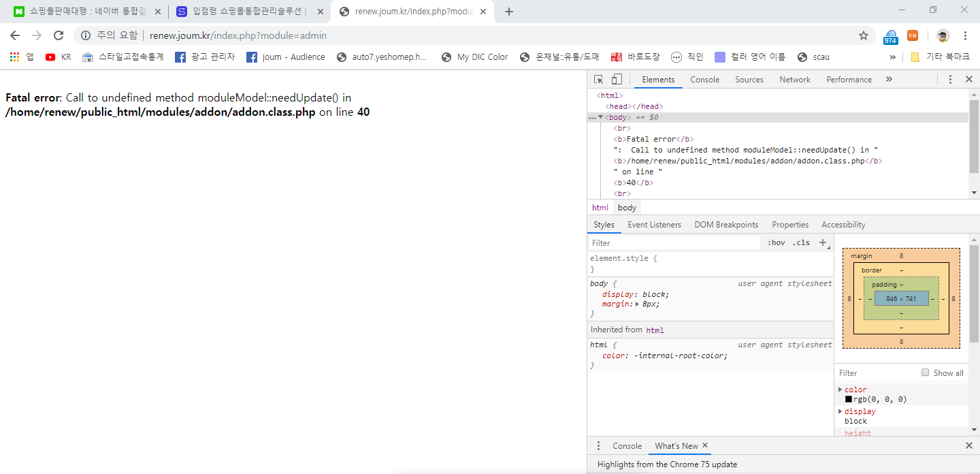Open the extension with the 974 badge
980x474 pixels.
tap(890, 36)
